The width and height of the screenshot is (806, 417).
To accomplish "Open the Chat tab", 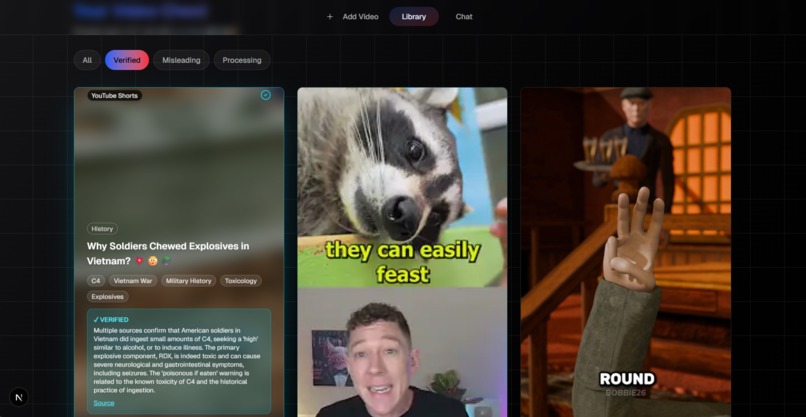I will [x=464, y=16].
